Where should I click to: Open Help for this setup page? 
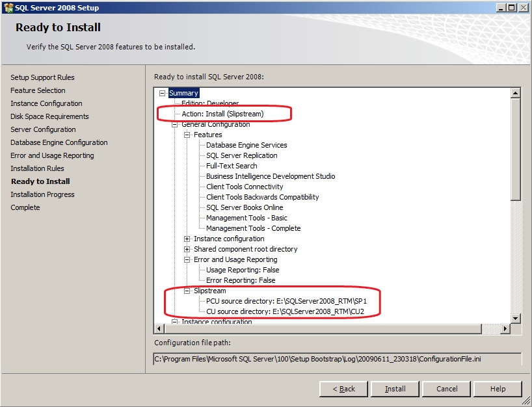point(498,389)
